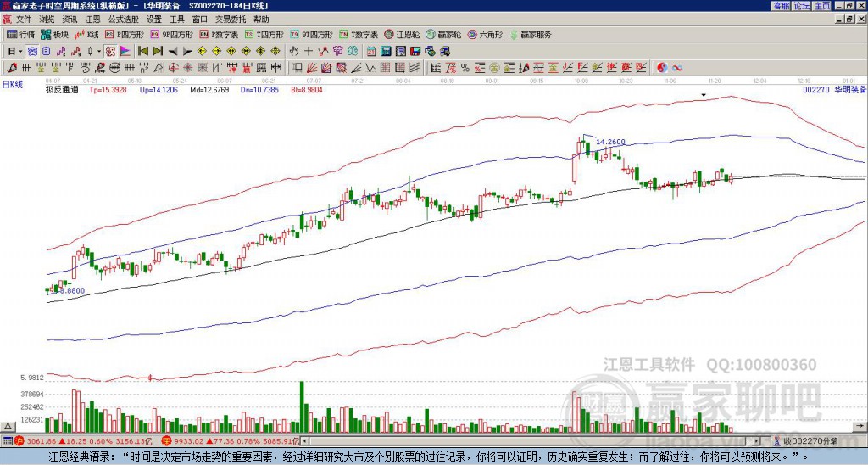
Task: Click the horizontal scrollbar left arrow
Action: click(304, 441)
